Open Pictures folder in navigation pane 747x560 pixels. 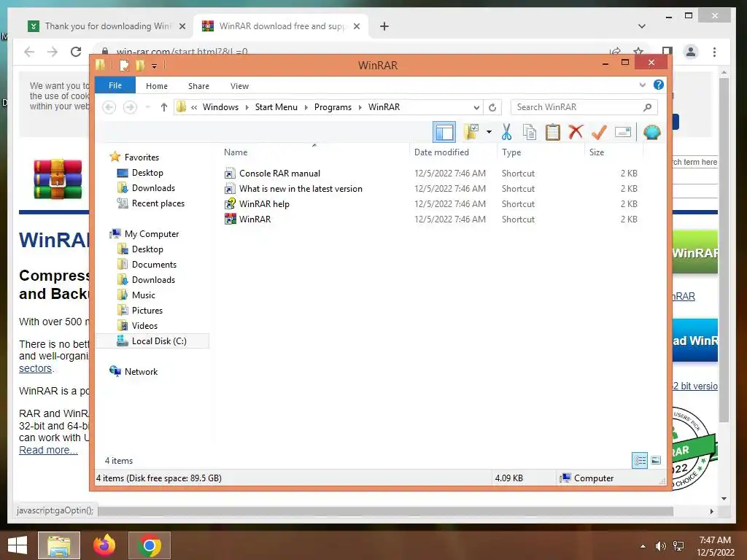pyautogui.click(x=147, y=311)
